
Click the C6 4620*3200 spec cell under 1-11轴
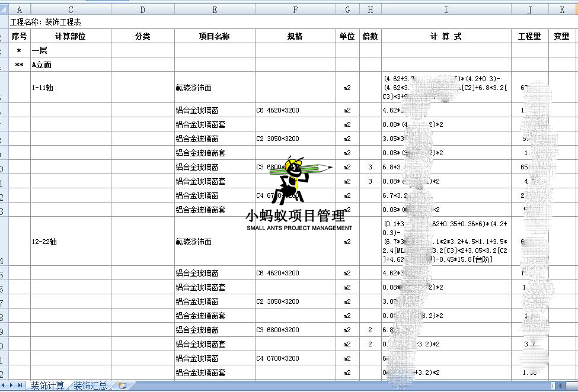click(295, 110)
